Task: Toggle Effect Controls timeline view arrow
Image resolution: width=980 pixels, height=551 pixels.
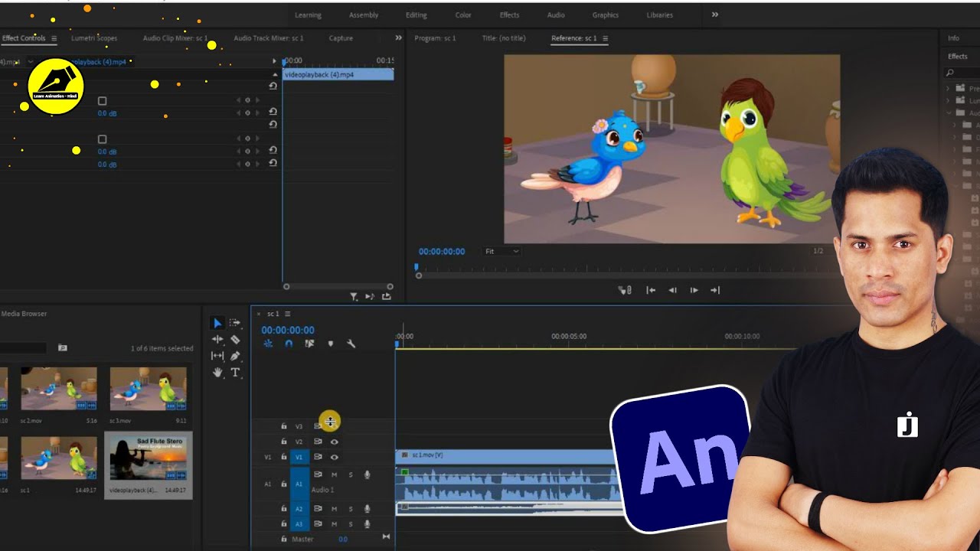Action: pos(274,61)
